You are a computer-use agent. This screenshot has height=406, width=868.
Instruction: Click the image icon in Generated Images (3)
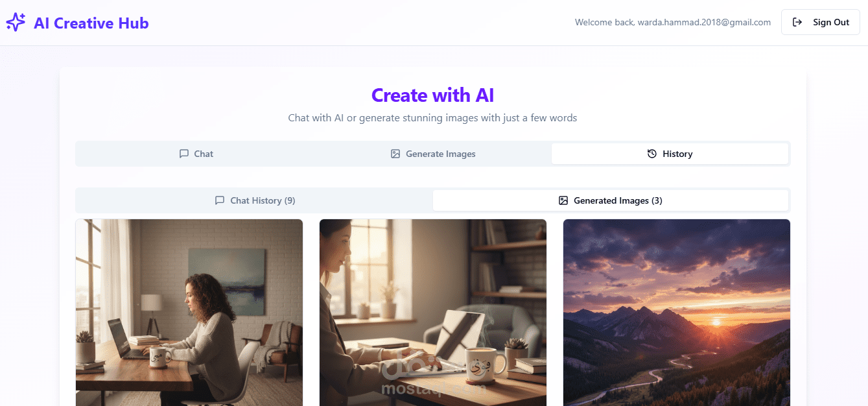[x=563, y=200]
